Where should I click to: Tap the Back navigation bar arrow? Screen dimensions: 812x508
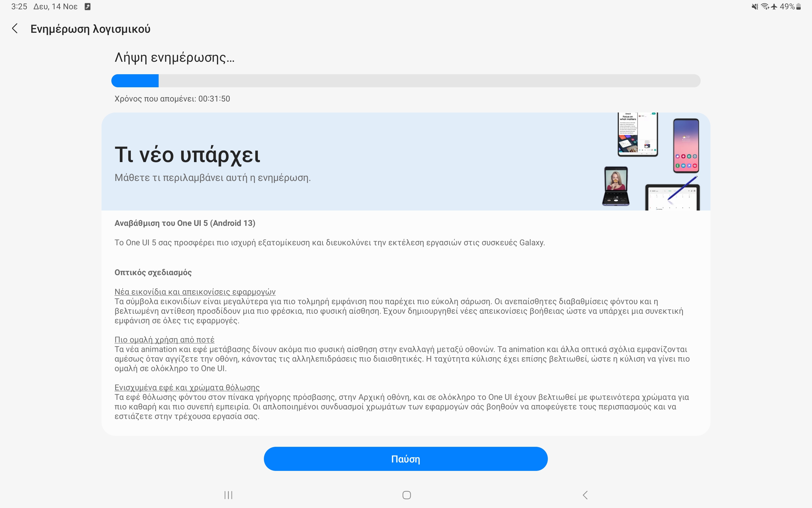pos(585,495)
